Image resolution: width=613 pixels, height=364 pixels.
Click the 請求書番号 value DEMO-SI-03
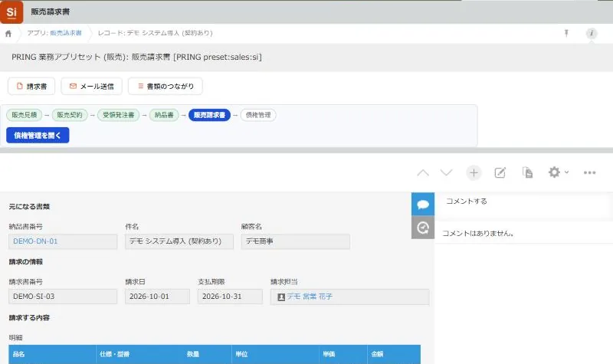point(63,297)
